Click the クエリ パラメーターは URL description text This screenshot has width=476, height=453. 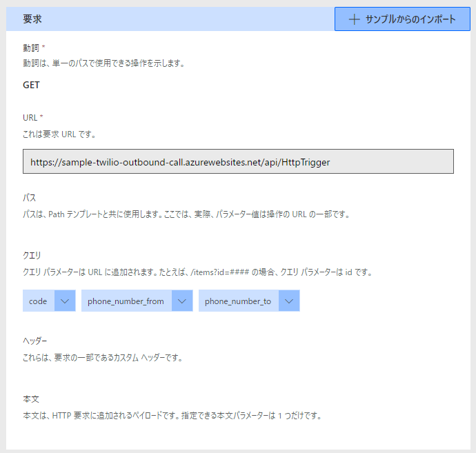click(x=197, y=272)
